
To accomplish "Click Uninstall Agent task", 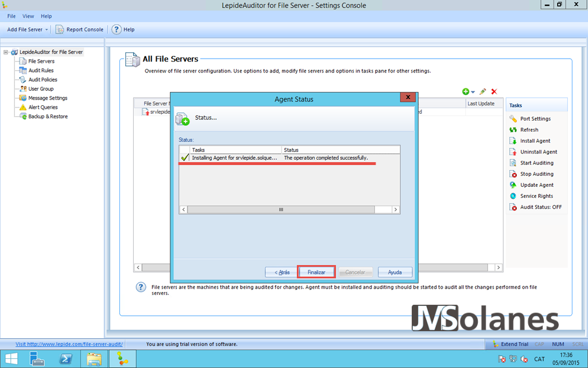I will click(539, 152).
